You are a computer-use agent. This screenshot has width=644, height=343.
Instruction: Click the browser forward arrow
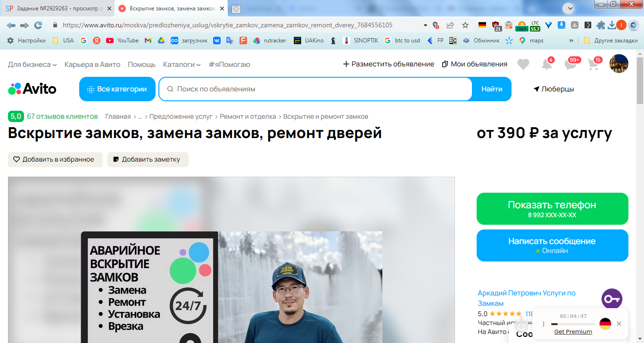pyautogui.click(x=25, y=25)
